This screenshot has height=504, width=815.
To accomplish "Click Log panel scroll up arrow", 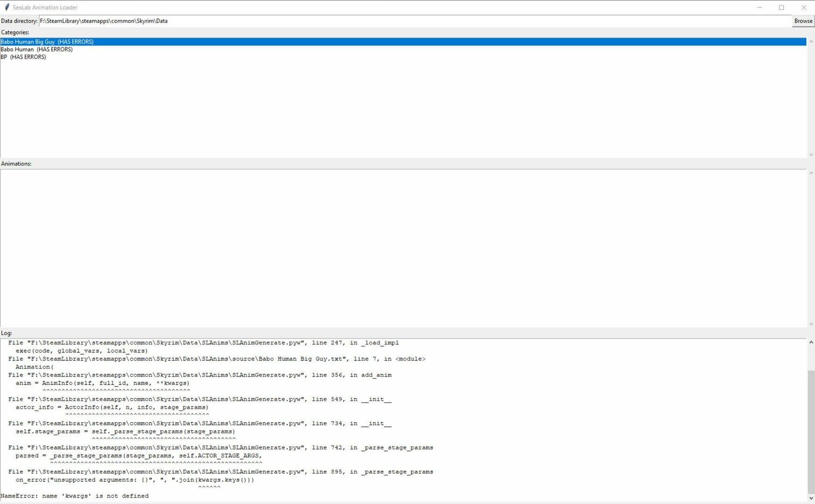I will [x=811, y=343].
